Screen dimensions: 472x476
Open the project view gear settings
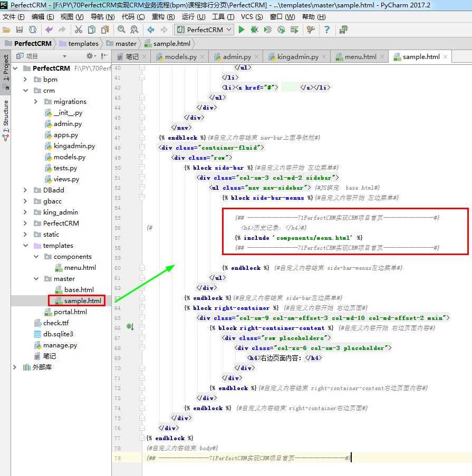click(x=90, y=56)
